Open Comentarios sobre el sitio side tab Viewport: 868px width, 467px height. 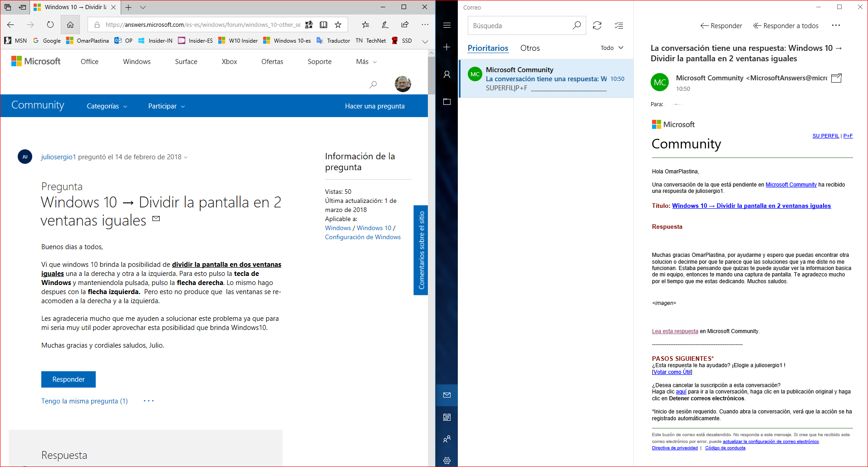tap(421, 250)
